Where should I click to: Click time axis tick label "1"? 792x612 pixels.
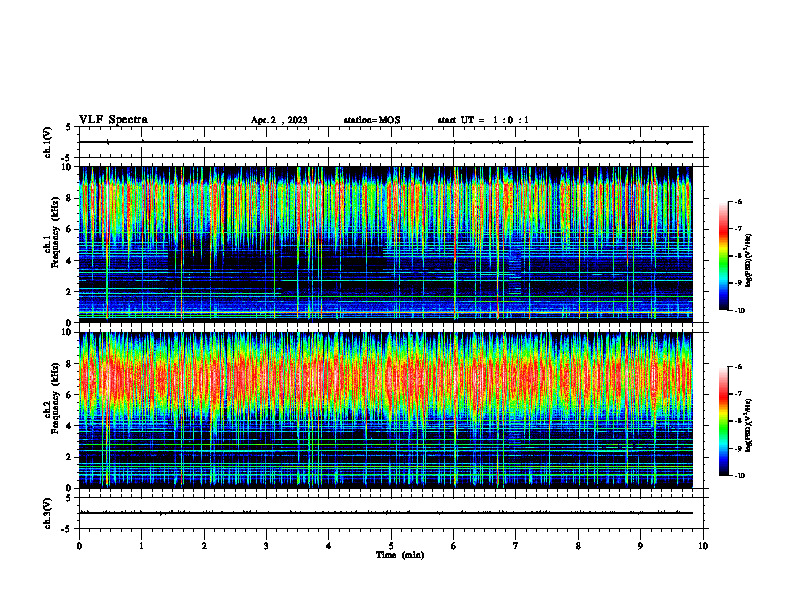coord(141,546)
